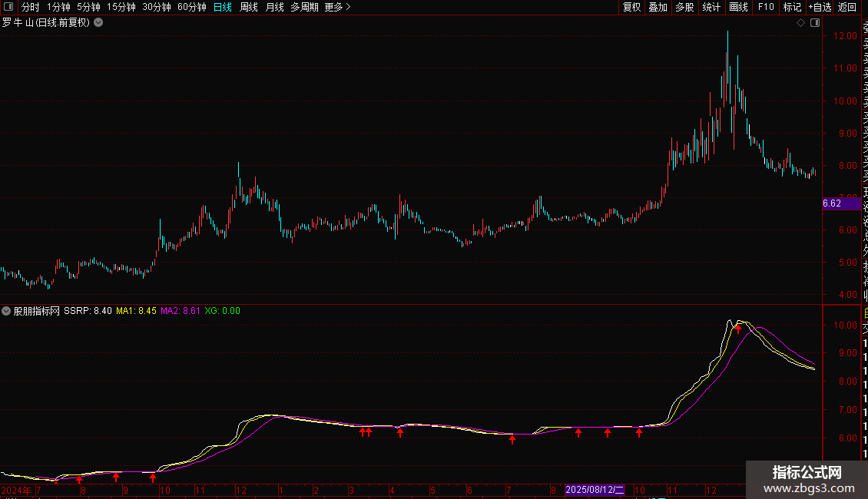Click the diamond icon above the price chart
The width and height of the screenshot is (868, 499).
tap(800, 23)
